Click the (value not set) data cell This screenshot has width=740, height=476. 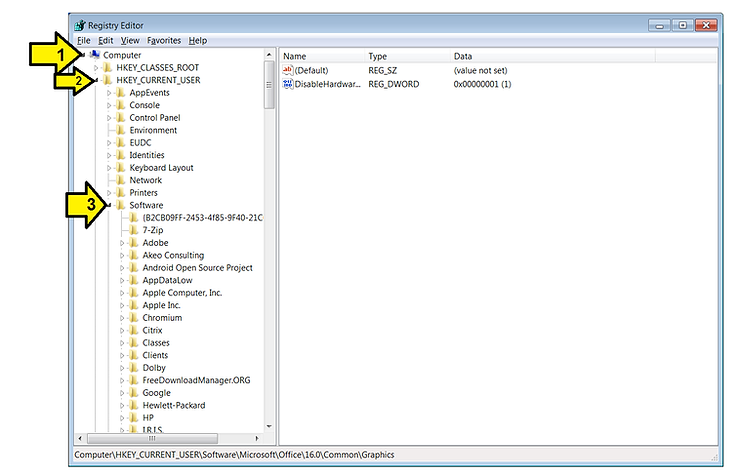(480, 70)
